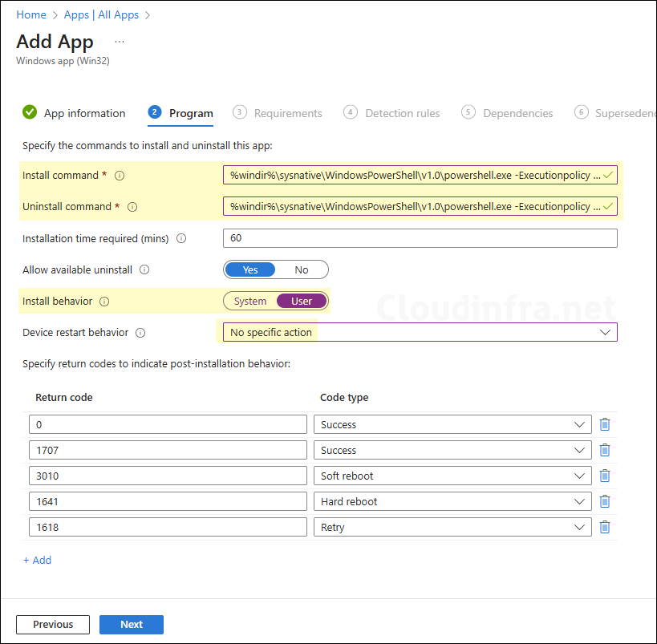This screenshot has width=657, height=644.
Task: Remove return code 0 using its trash icon
Action: [x=605, y=424]
